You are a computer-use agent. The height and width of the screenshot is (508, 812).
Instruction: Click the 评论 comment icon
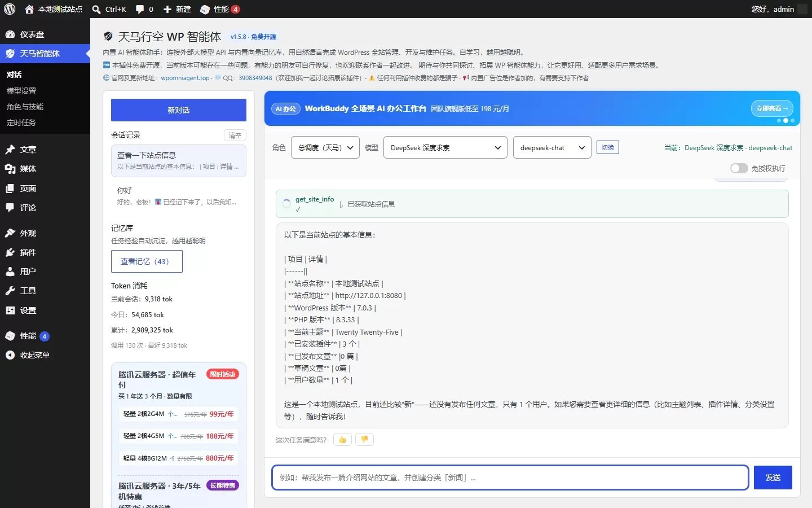[10, 208]
